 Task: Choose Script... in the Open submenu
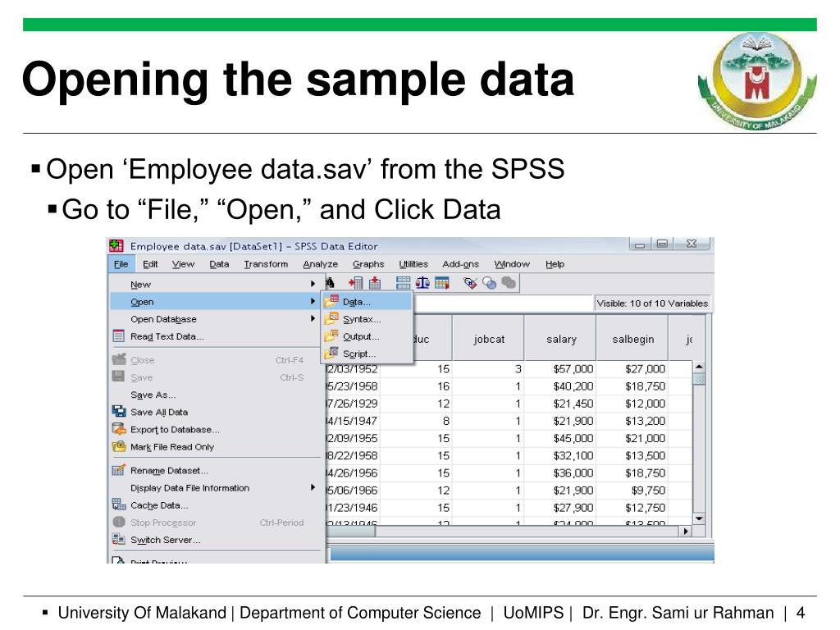(x=367, y=354)
